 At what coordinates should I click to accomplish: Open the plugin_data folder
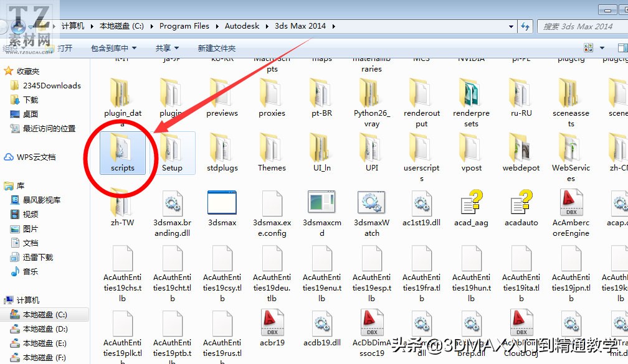pyautogui.click(x=123, y=103)
